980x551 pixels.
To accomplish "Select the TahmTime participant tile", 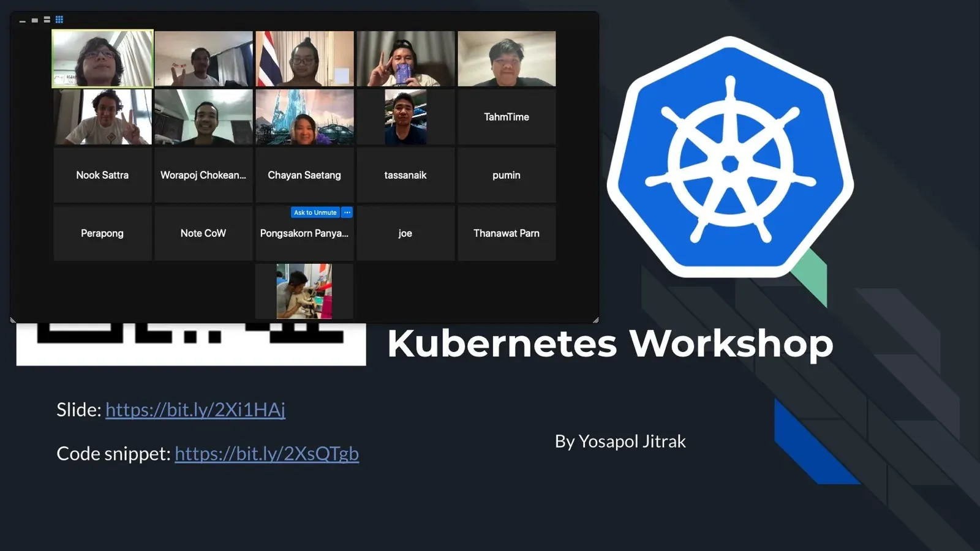I will [x=507, y=117].
